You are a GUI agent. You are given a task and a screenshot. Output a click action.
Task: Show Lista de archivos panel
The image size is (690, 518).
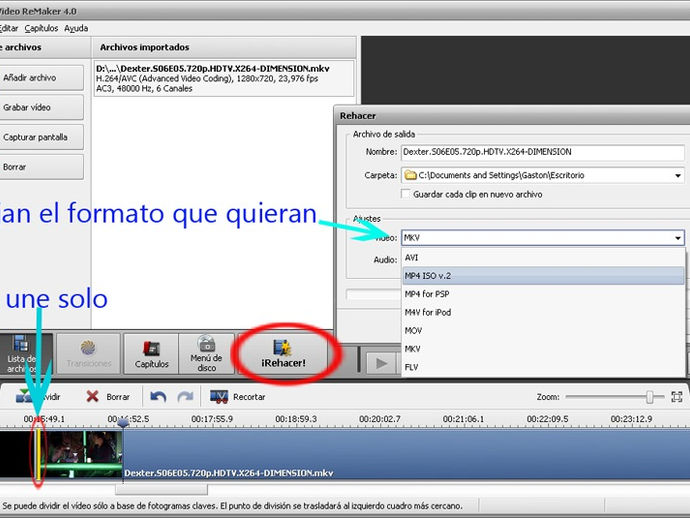point(26,354)
